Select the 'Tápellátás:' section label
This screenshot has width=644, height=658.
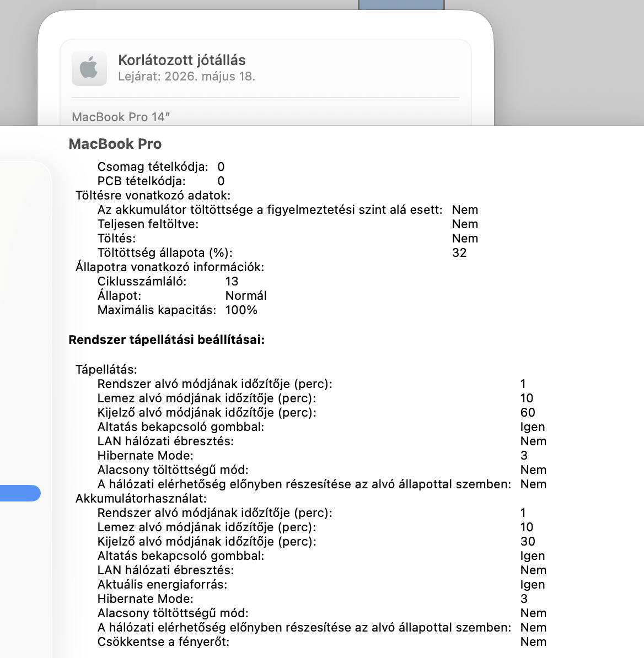coord(106,369)
